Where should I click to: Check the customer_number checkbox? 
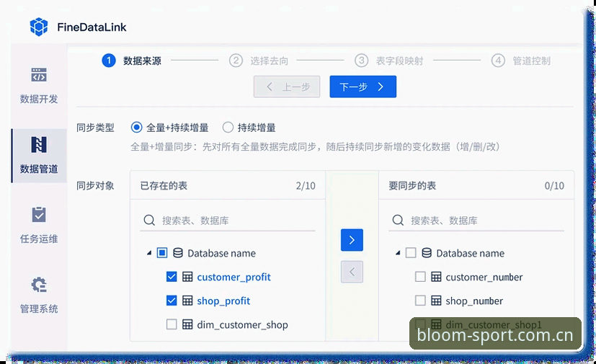tap(420, 277)
